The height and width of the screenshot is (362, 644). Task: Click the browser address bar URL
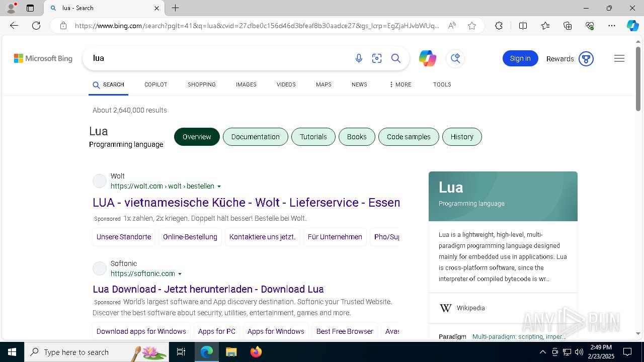click(x=257, y=26)
